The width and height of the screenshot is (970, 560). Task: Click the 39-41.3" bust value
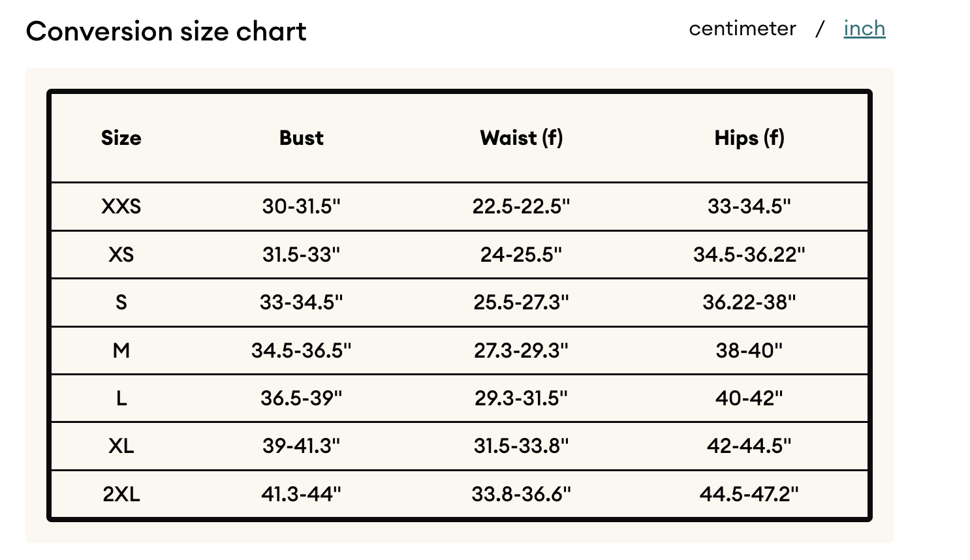tap(302, 446)
